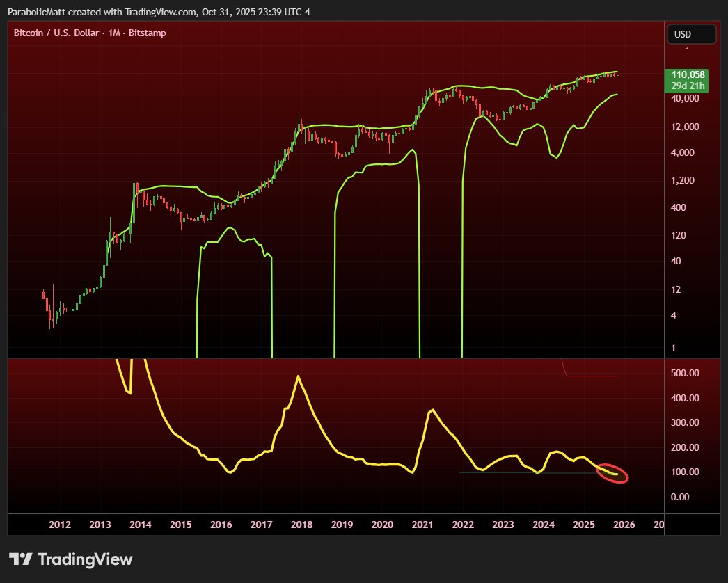Click the bar countdown showing 29d 21h
728x583 pixels.
click(690, 85)
